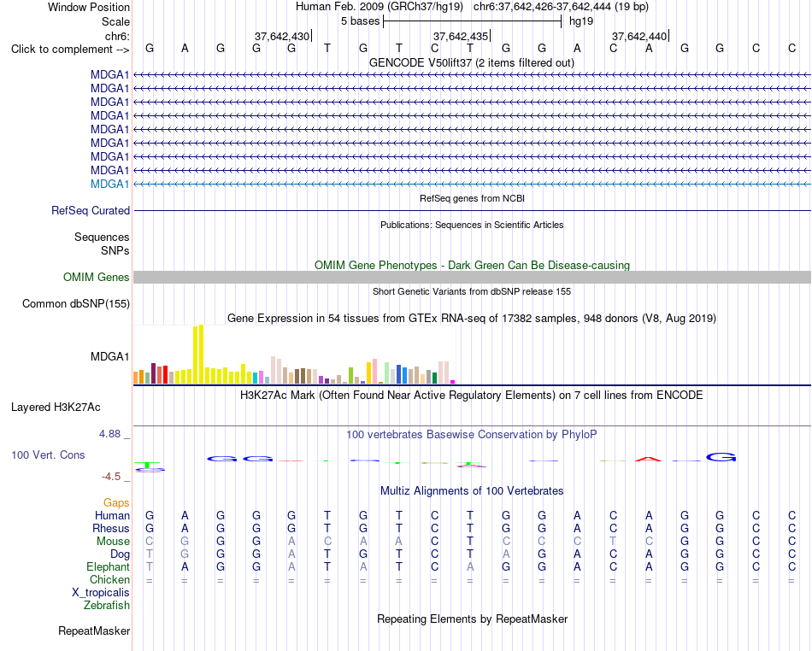Image resolution: width=812 pixels, height=651 pixels.
Task: Click the Human Feb. 2009 position header
Action: (x=472, y=7)
